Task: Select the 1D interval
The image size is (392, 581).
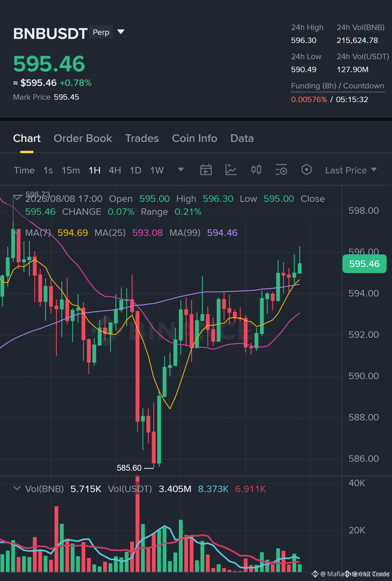Action: (x=136, y=170)
